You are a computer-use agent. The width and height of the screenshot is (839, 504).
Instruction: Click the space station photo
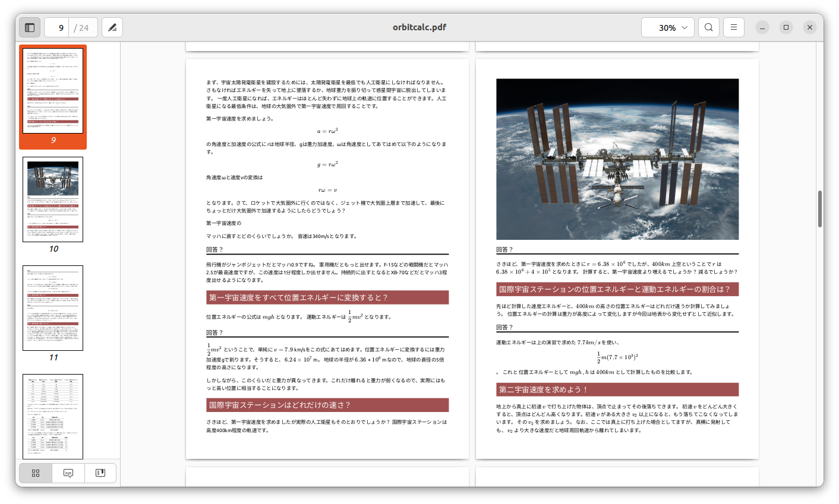click(x=617, y=159)
